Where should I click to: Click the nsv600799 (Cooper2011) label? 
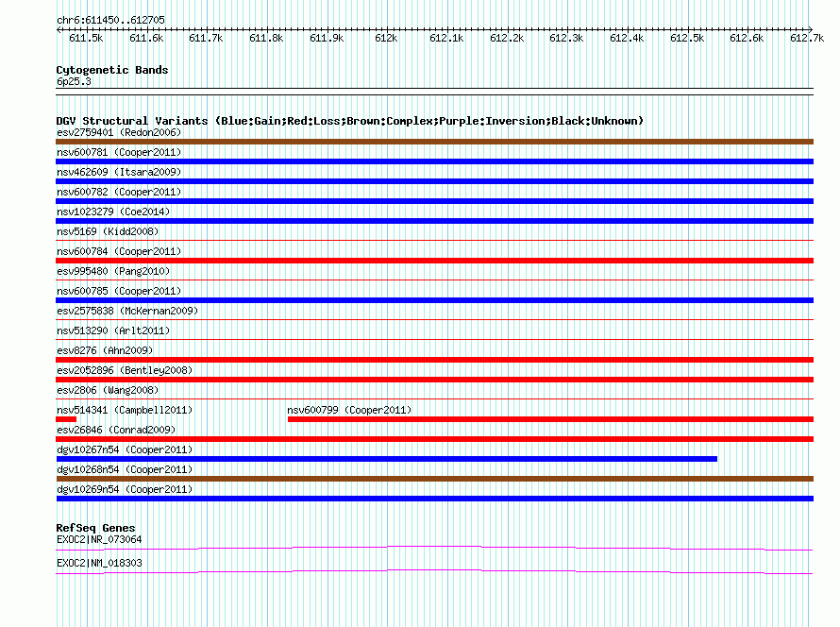click(x=349, y=410)
